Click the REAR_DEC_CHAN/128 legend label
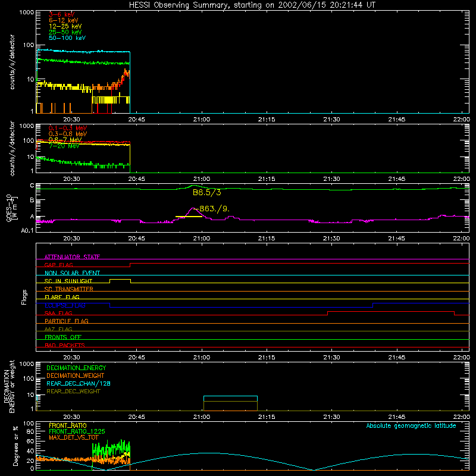476x476 pixels. pyautogui.click(x=79, y=383)
